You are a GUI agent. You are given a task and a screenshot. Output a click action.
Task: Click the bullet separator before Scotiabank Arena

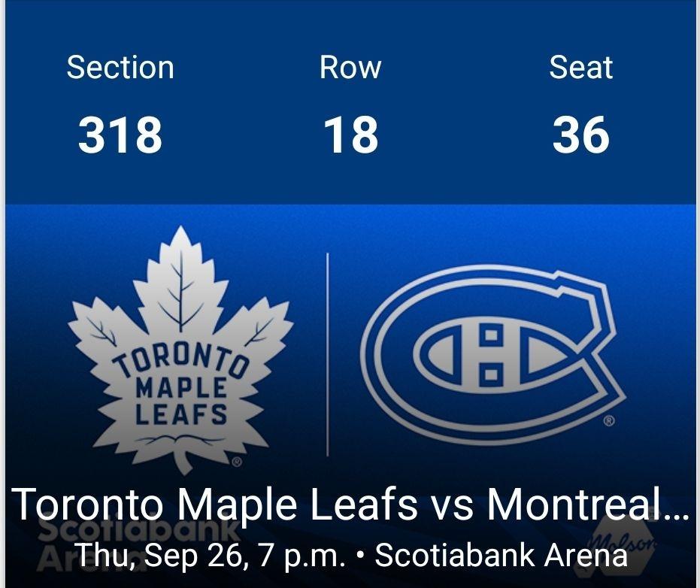click(361, 557)
